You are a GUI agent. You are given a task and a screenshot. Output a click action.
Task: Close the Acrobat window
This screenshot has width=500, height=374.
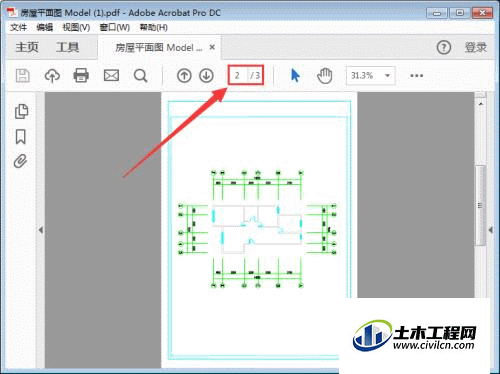(x=482, y=13)
